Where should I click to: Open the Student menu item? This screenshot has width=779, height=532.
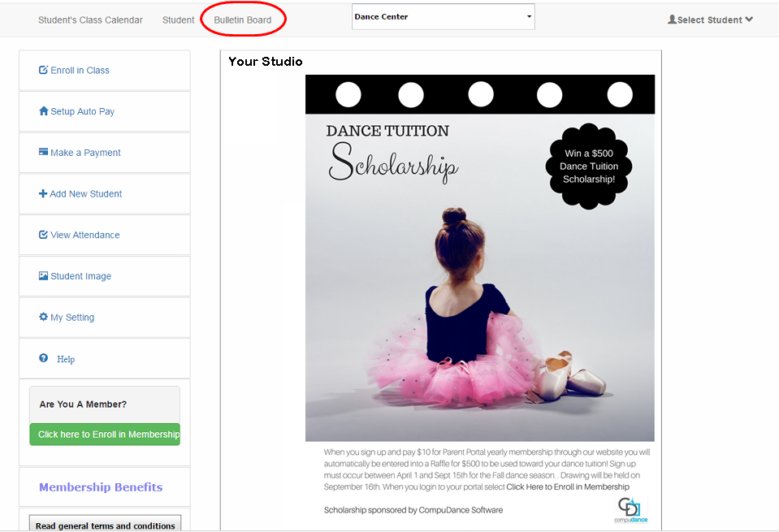(x=179, y=19)
